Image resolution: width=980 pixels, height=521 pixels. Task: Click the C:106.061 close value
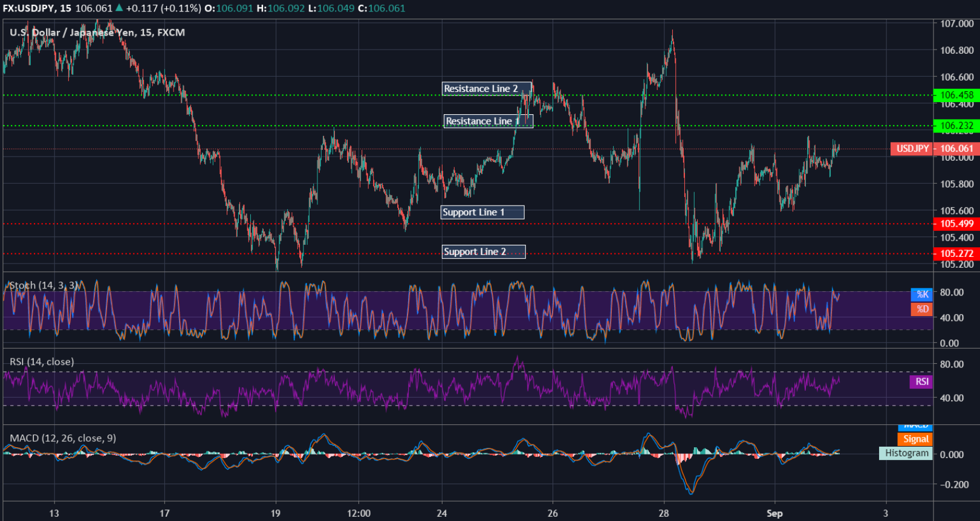381,8
